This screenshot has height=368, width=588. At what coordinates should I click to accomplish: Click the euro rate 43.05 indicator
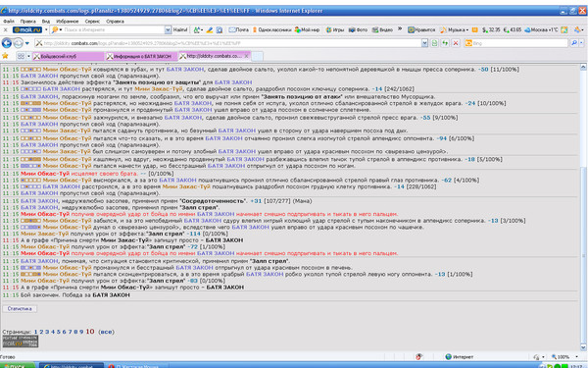coord(513,29)
